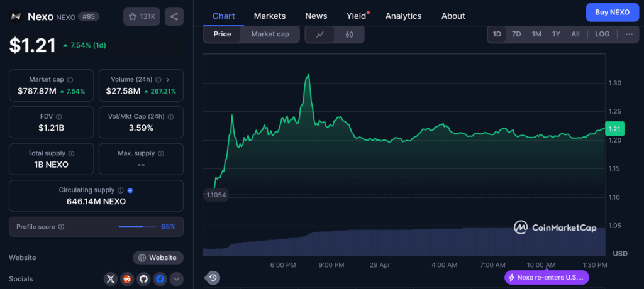Open the Reddit social link
Viewport: 644px width, 289px height.
(128, 279)
